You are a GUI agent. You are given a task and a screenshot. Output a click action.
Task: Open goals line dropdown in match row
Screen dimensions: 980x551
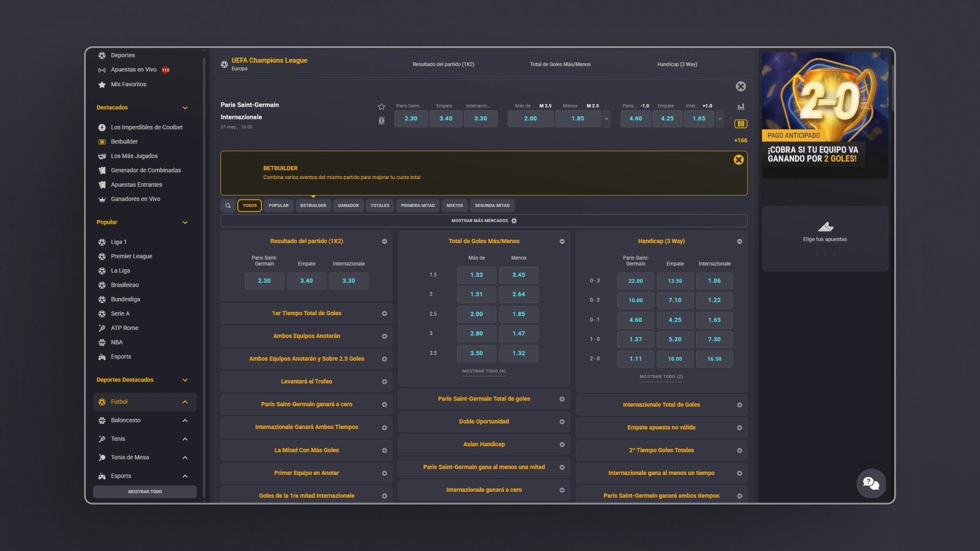tap(606, 119)
